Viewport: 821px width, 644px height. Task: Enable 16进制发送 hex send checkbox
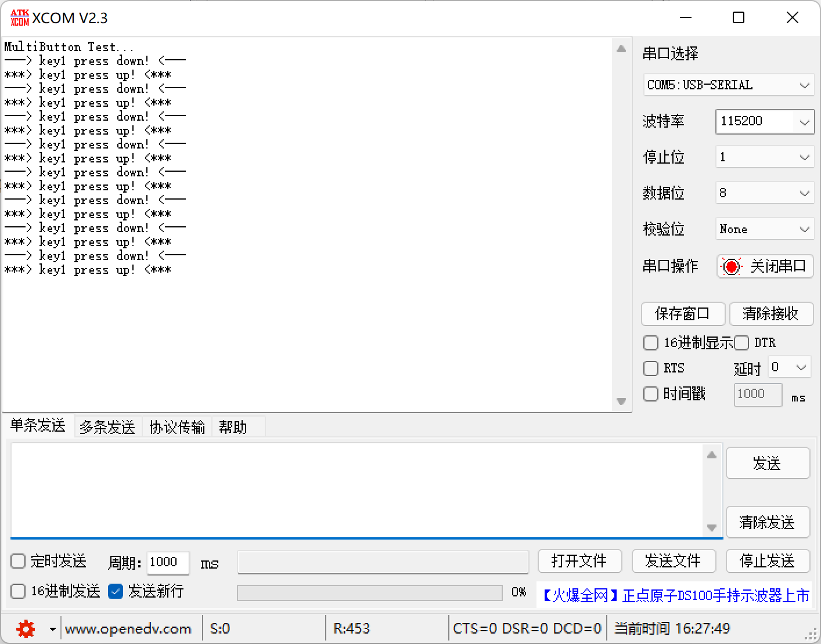tap(18, 591)
